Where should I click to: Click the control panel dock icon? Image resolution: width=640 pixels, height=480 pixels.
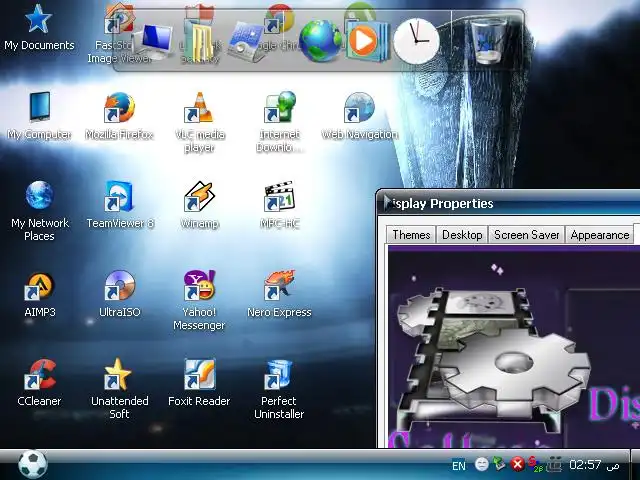pos(245,42)
